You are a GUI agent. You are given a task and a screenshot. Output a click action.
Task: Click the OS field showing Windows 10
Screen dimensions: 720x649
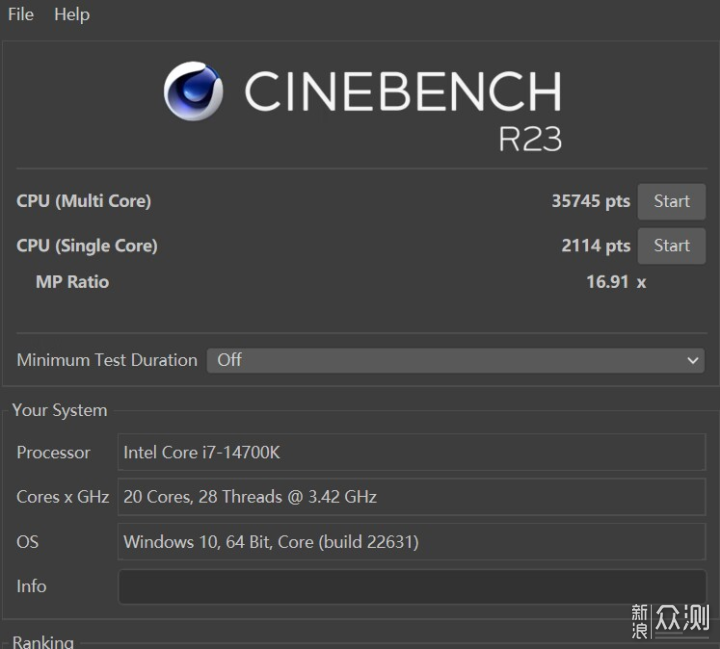(x=411, y=542)
